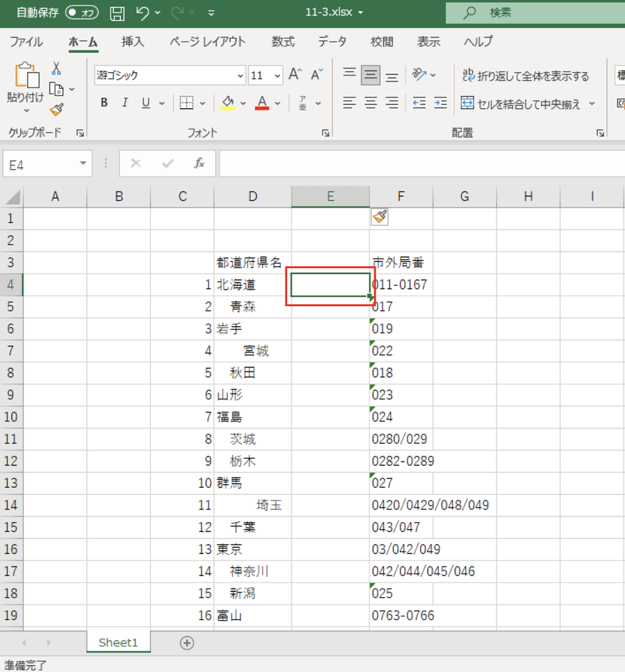625x672 pixels.
Task: Open the font name dropdown
Action: [240, 76]
